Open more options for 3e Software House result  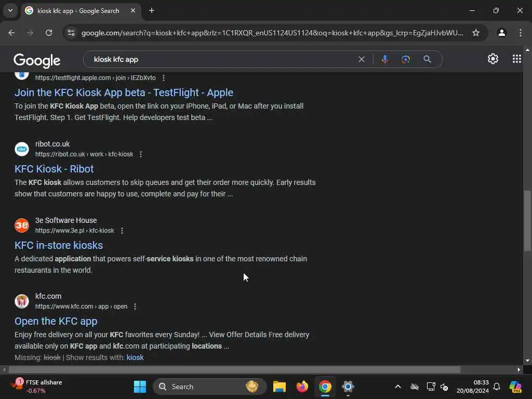click(122, 231)
